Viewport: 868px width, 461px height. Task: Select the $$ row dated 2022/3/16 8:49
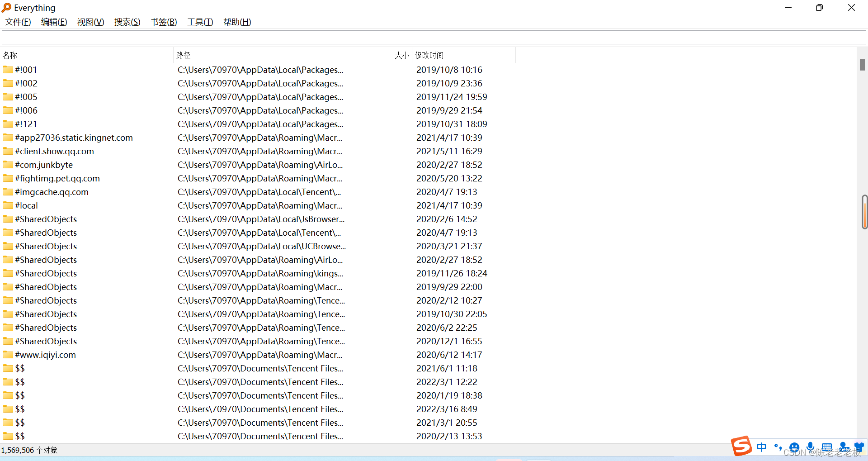20,409
